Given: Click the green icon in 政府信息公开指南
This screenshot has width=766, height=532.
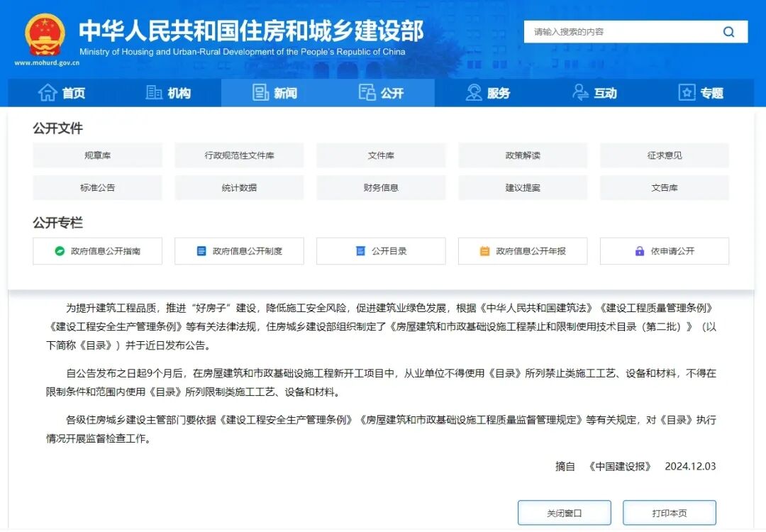Looking at the screenshot, I should click(60, 251).
